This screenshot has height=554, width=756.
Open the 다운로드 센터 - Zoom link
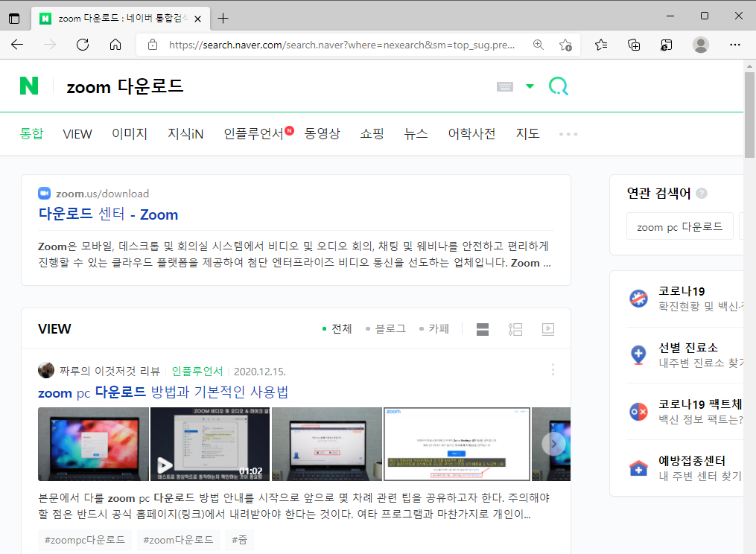click(x=108, y=214)
